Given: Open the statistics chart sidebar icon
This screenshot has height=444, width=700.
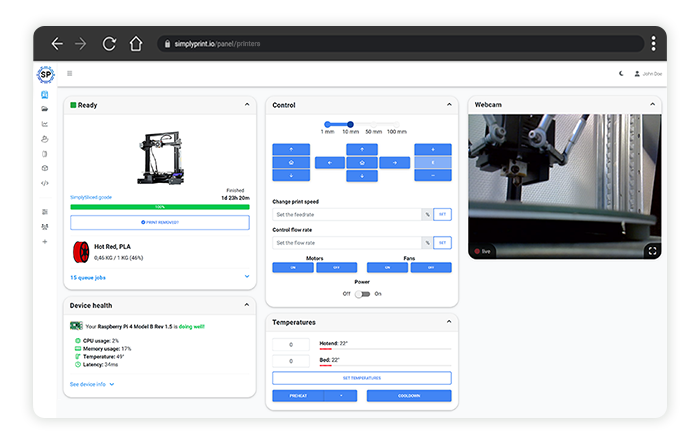Looking at the screenshot, I should coord(45,124).
